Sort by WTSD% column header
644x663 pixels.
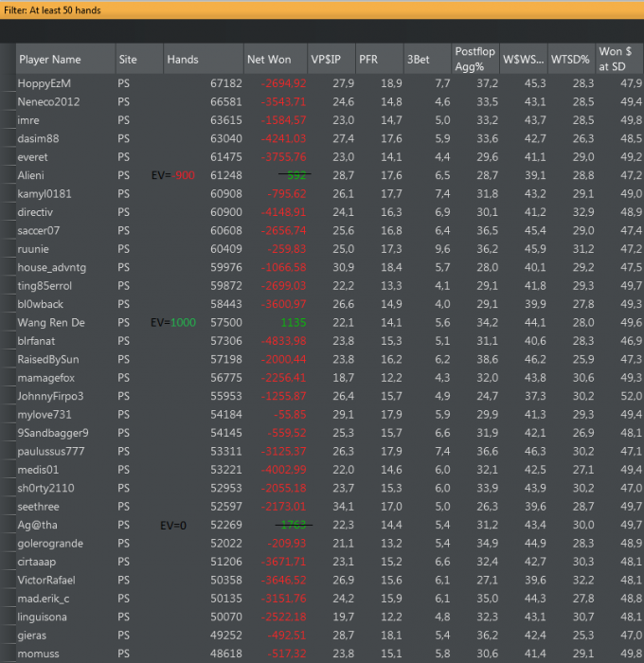[x=572, y=59]
